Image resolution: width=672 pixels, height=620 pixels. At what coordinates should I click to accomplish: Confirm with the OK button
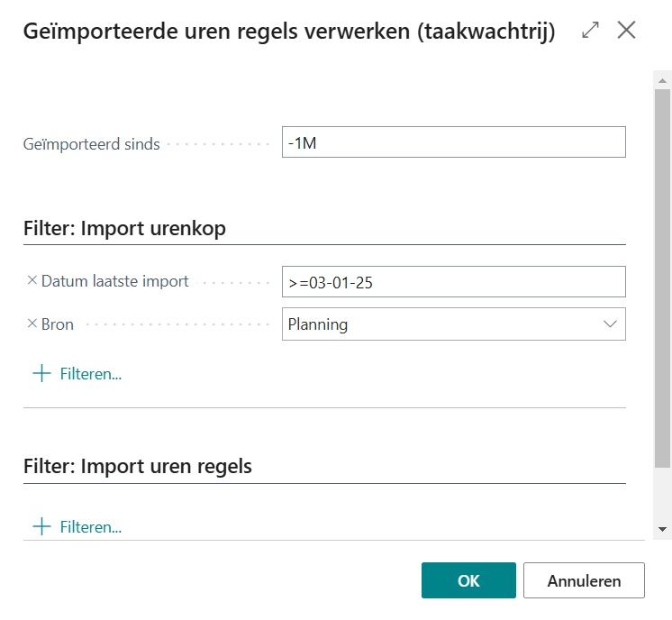[x=468, y=580]
